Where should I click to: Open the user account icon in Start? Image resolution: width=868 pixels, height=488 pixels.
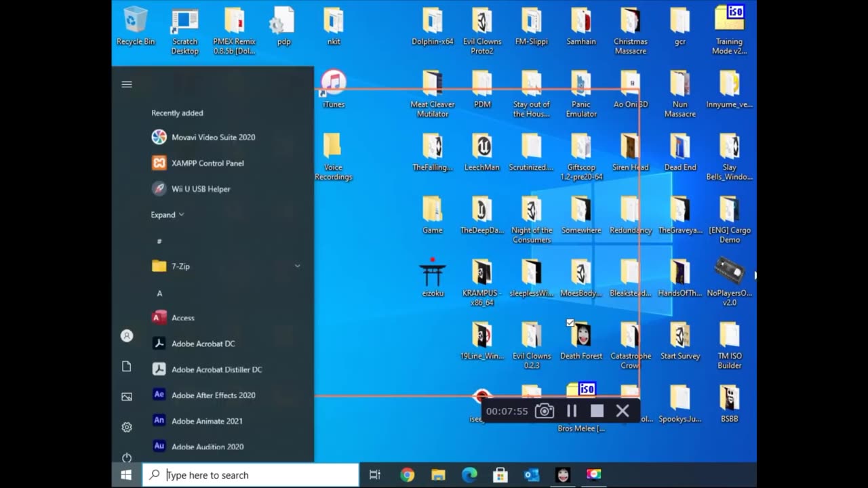click(126, 335)
